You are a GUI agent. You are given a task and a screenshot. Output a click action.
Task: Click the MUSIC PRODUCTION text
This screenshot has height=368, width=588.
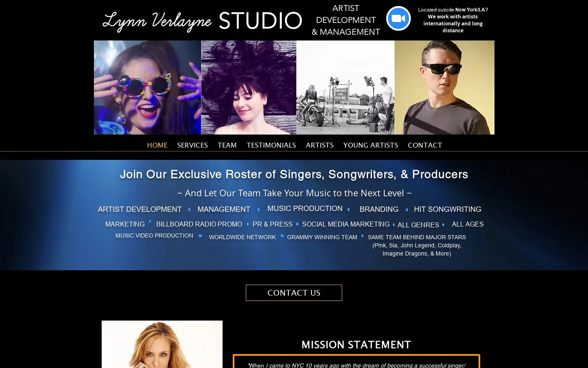[x=305, y=209]
